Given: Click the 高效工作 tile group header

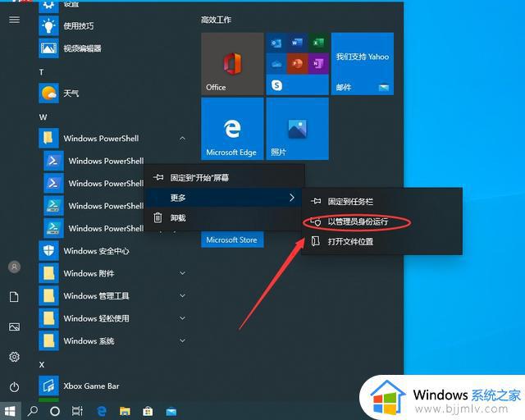Looking at the screenshot, I should pyautogui.click(x=216, y=20).
